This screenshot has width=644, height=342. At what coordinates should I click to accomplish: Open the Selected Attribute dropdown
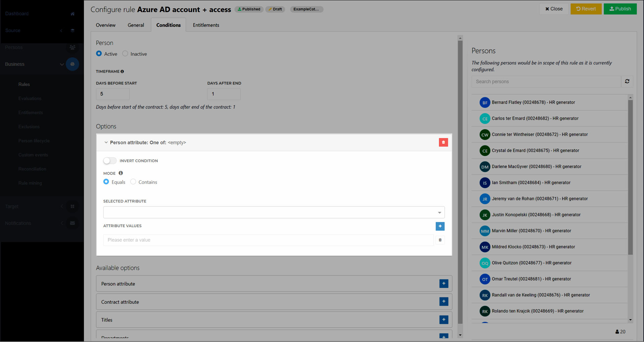coord(274,212)
